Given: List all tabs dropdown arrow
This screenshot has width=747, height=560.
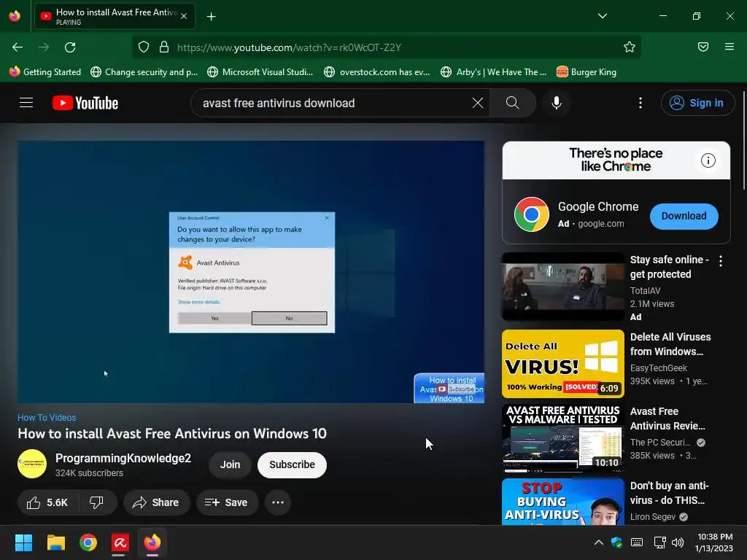Looking at the screenshot, I should (602, 16).
